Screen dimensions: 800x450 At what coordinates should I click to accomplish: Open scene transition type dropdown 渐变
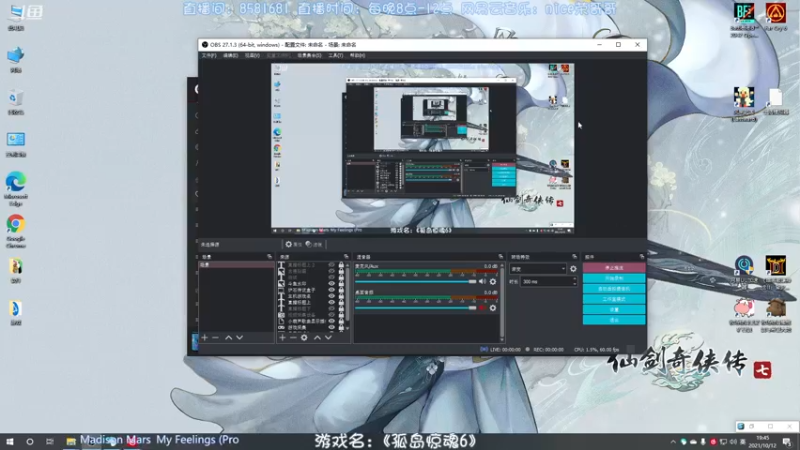[538, 269]
